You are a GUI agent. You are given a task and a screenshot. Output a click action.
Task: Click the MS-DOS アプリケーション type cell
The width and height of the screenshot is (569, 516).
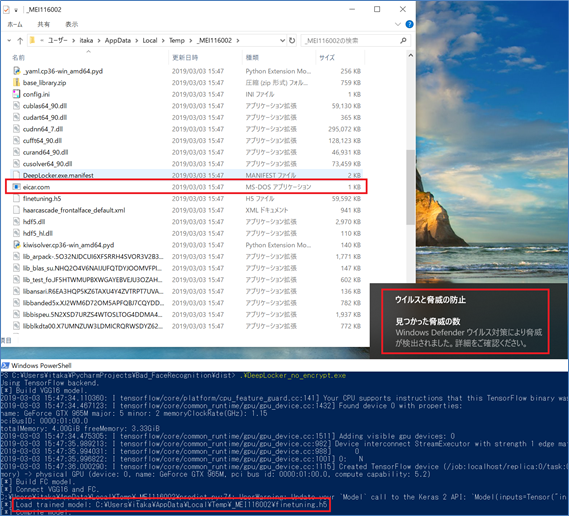coord(278,187)
